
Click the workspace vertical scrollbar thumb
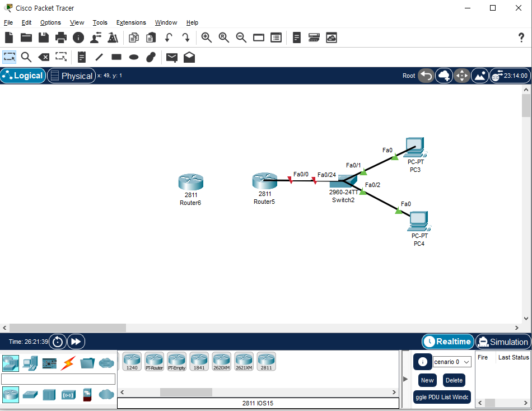pos(526,106)
